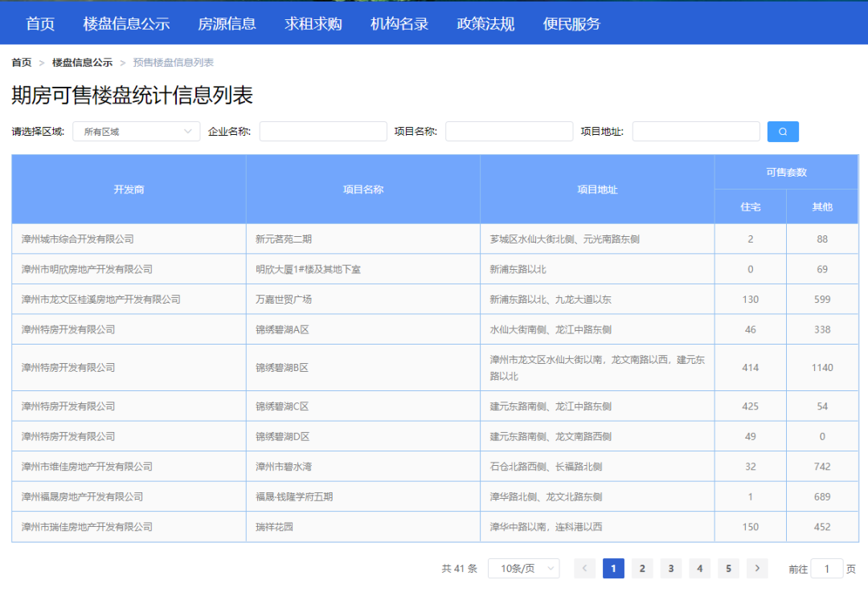This screenshot has width=868, height=600.
Task: Click project name 万嘉世贸广场
Action: [284, 299]
